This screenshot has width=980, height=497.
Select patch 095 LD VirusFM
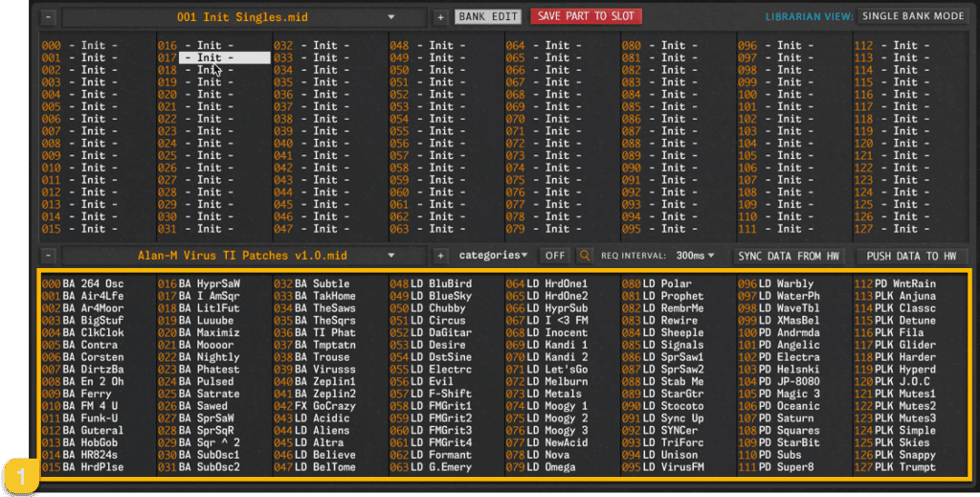[x=662, y=467]
